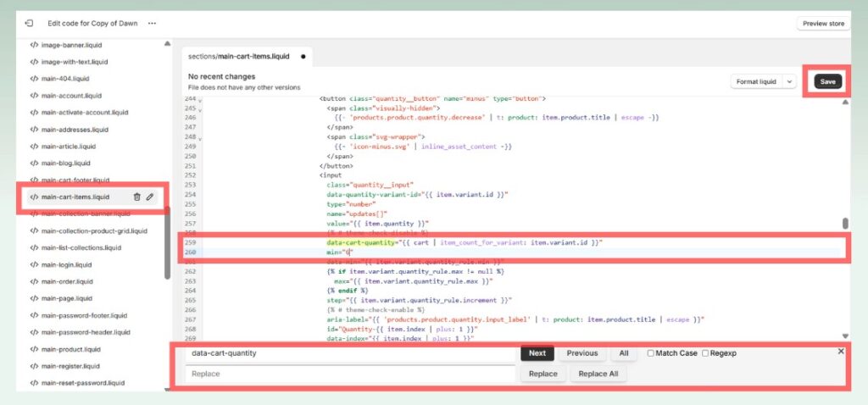Focus the search field containing data-cart-quantity
The image size is (868, 405).
(350, 353)
